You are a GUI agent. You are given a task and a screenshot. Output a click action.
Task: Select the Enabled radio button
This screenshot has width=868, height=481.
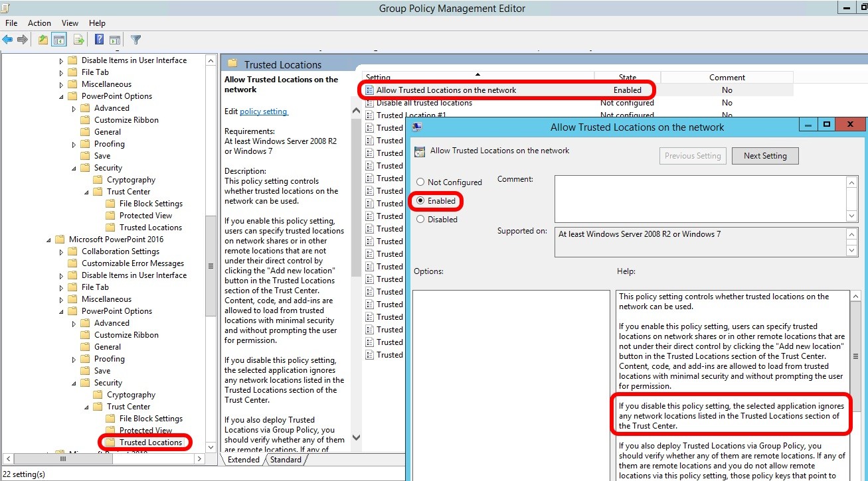(420, 201)
